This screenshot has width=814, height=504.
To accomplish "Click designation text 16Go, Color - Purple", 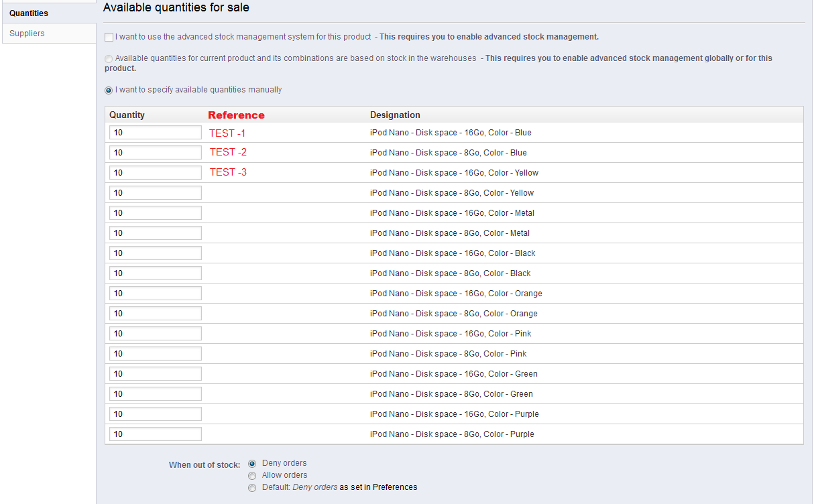I will click(x=455, y=414).
